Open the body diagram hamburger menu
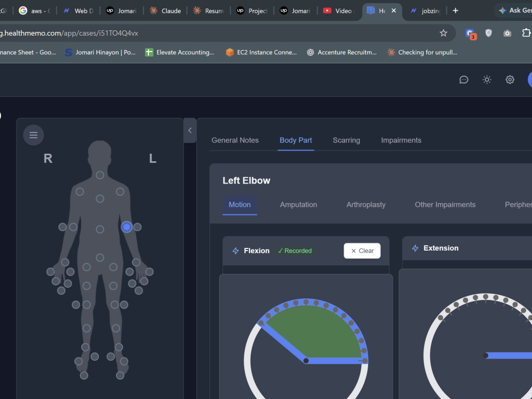Screen dimensions: 532x399 coord(33,135)
